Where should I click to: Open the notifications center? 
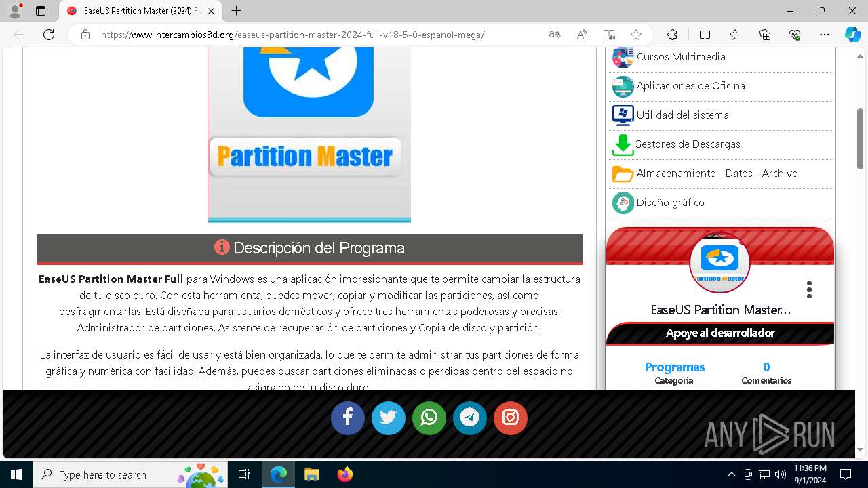846,474
